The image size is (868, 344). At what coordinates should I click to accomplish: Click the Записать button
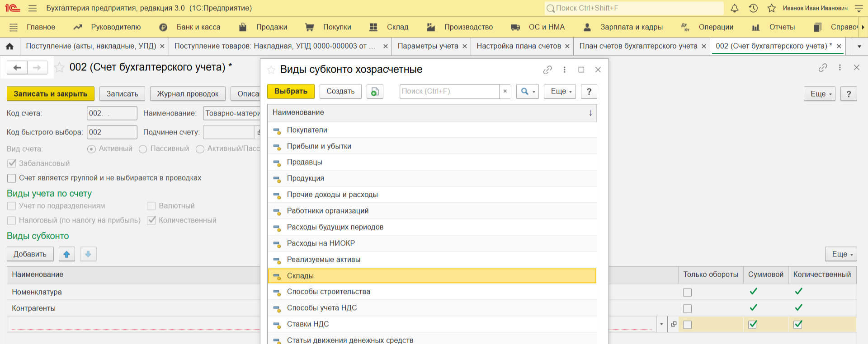click(122, 94)
